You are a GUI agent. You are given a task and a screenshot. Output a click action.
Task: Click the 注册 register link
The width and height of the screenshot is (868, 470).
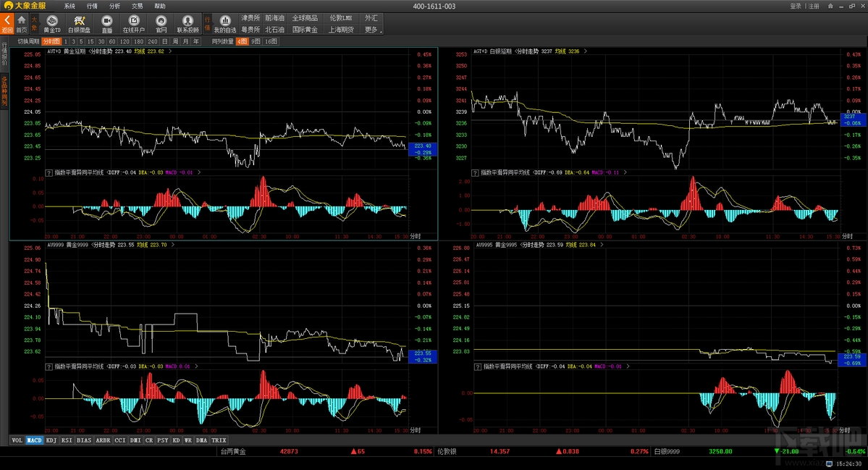(x=814, y=6)
